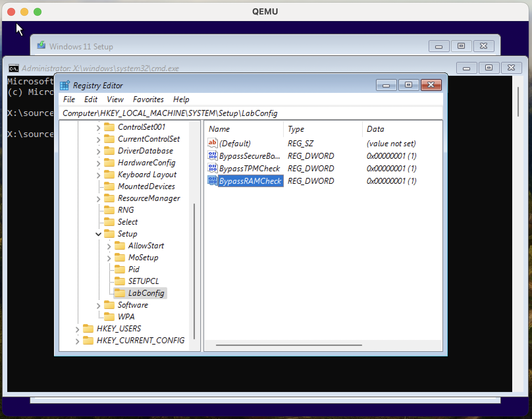The height and width of the screenshot is (419, 532).
Task: Open the Help menu
Action: point(181,99)
